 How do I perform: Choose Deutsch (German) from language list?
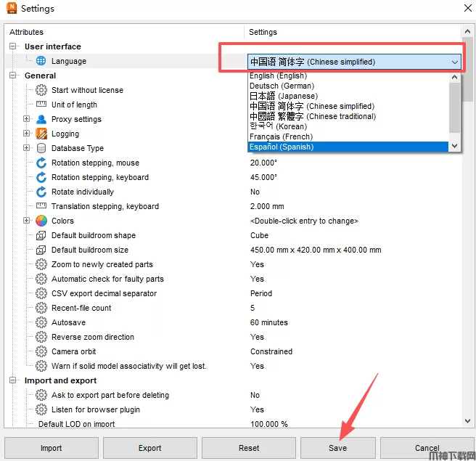pyautogui.click(x=348, y=86)
